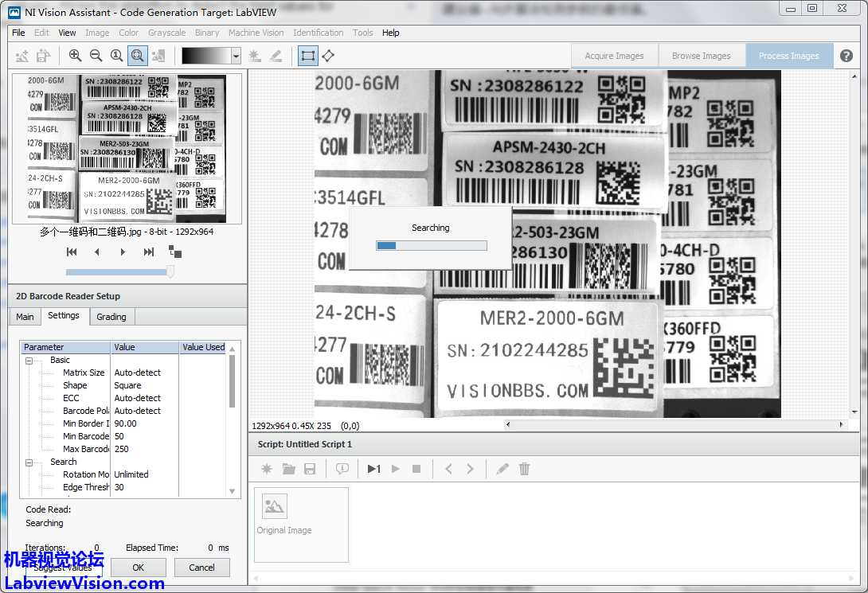Click the context help question mark icon
The width and height of the screenshot is (868, 593).
pos(846,56)
